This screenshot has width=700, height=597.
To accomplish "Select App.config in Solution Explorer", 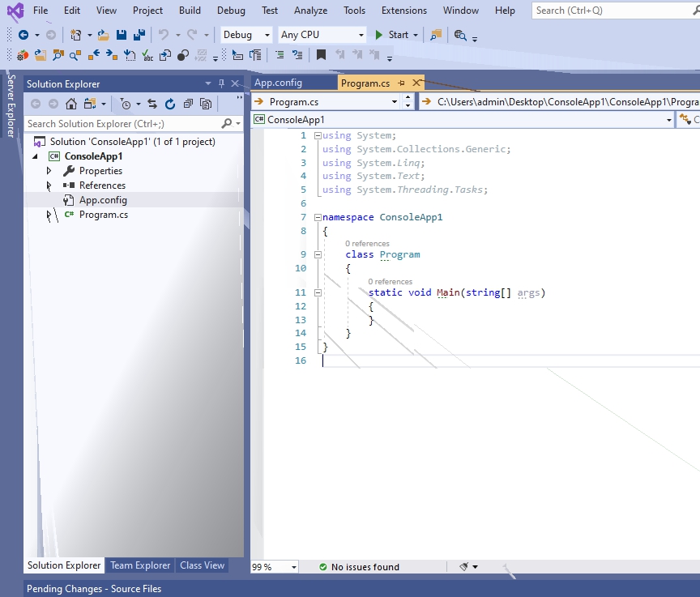I will pos(103,200).
